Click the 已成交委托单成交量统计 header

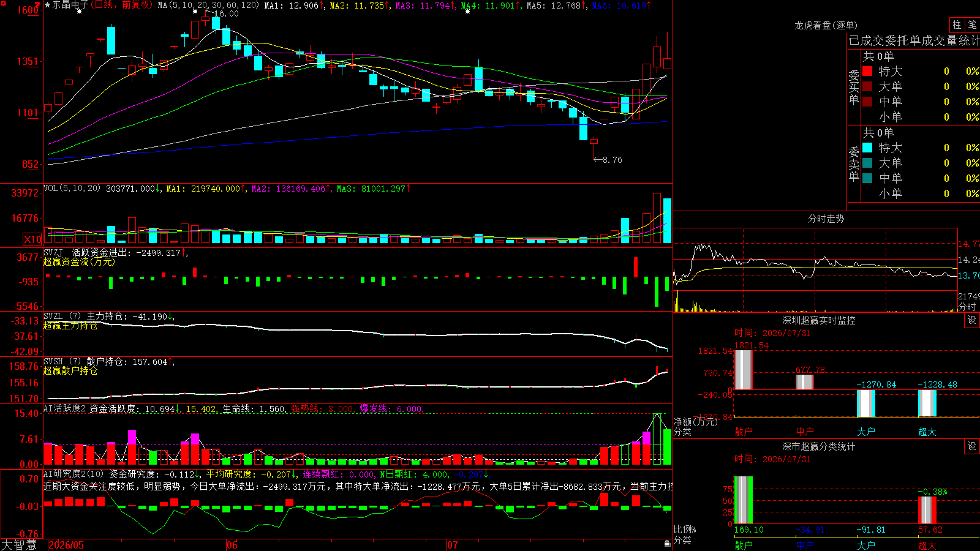tap(914, 40)
